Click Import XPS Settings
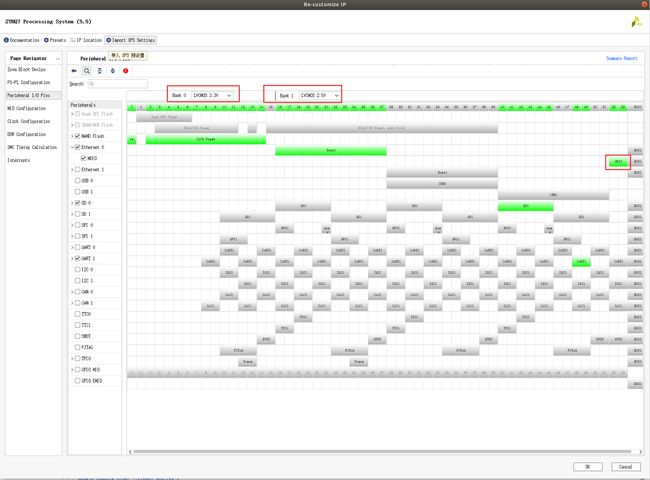The image size is (650, 480). 131,40
